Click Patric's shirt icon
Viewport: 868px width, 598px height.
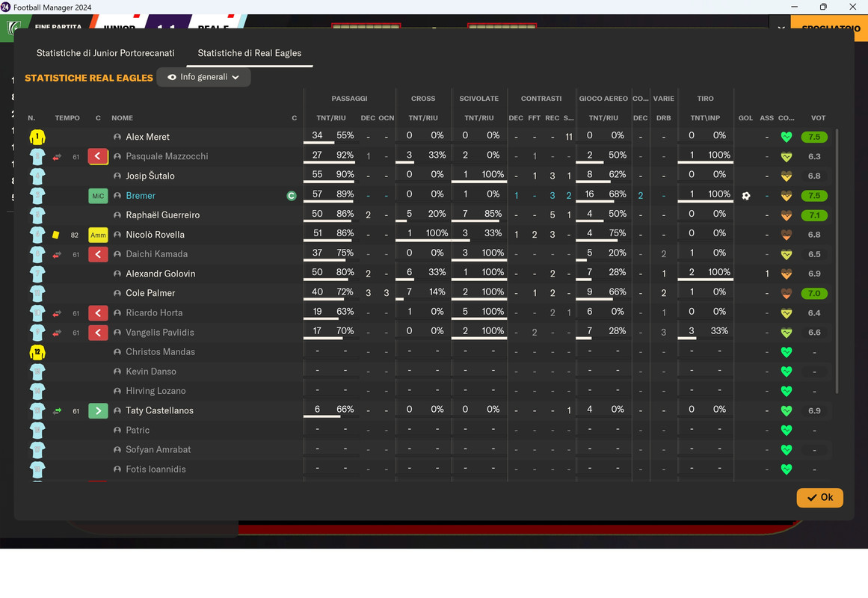(x=37, y=431)
